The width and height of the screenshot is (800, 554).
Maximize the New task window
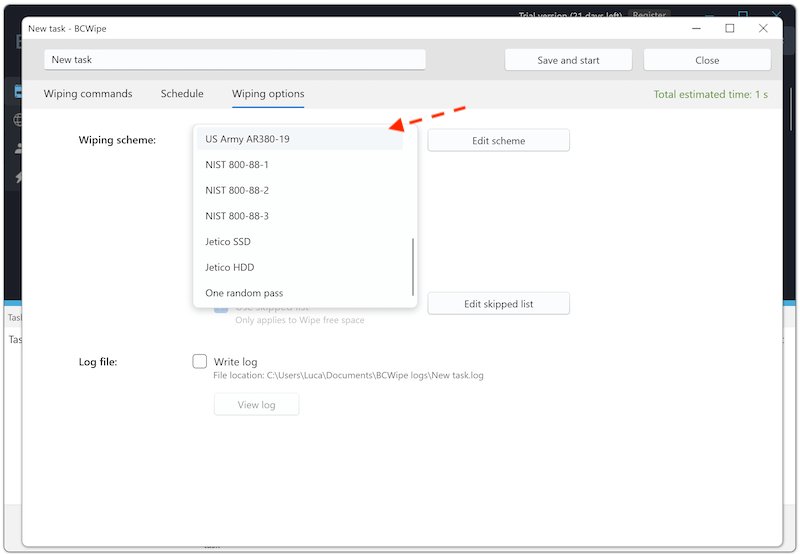[x=730, y=29]
